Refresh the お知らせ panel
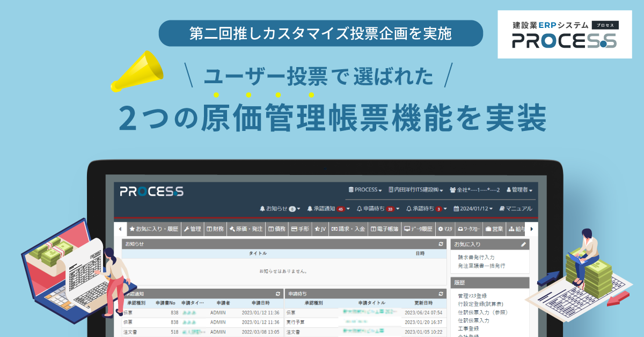Viewport: 644px width, 337px height. click(441, 244)
